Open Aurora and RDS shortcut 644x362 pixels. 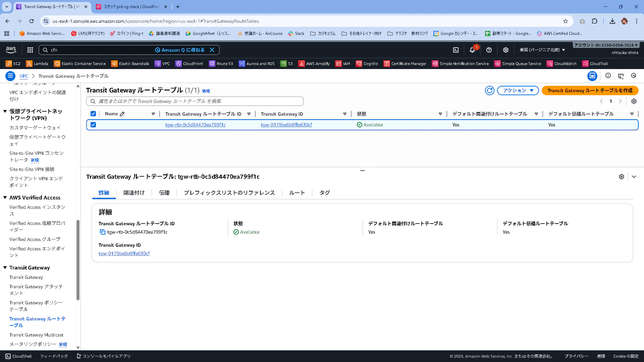click(257, 64)
